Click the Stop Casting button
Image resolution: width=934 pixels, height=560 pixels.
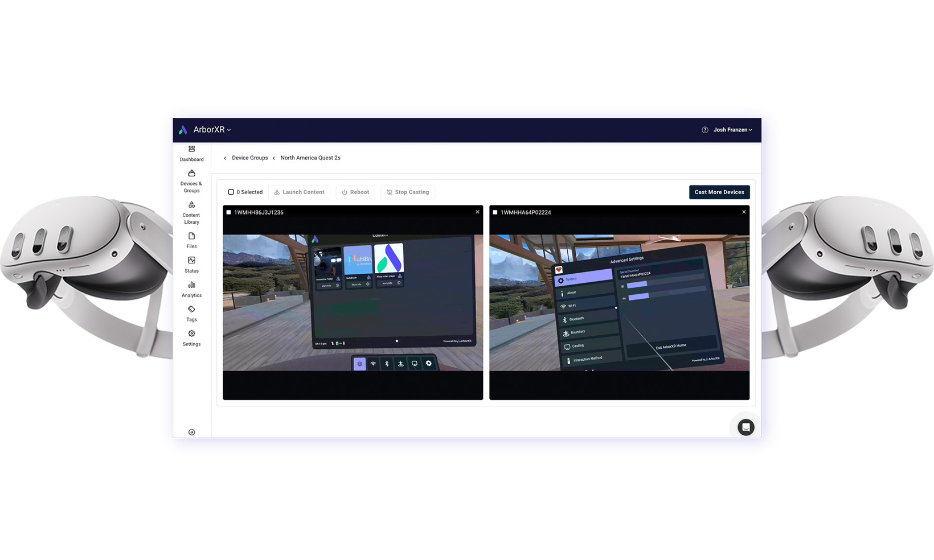(408, 192)
